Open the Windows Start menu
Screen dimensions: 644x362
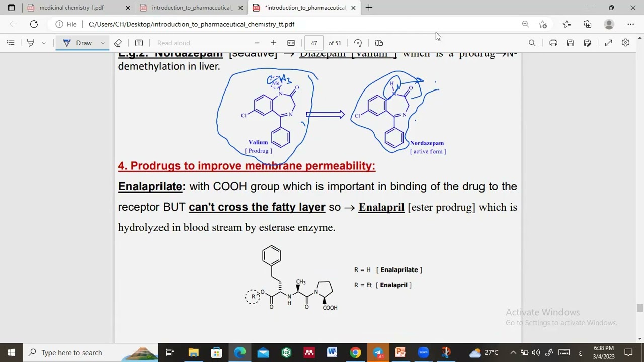tap(11, 352)
